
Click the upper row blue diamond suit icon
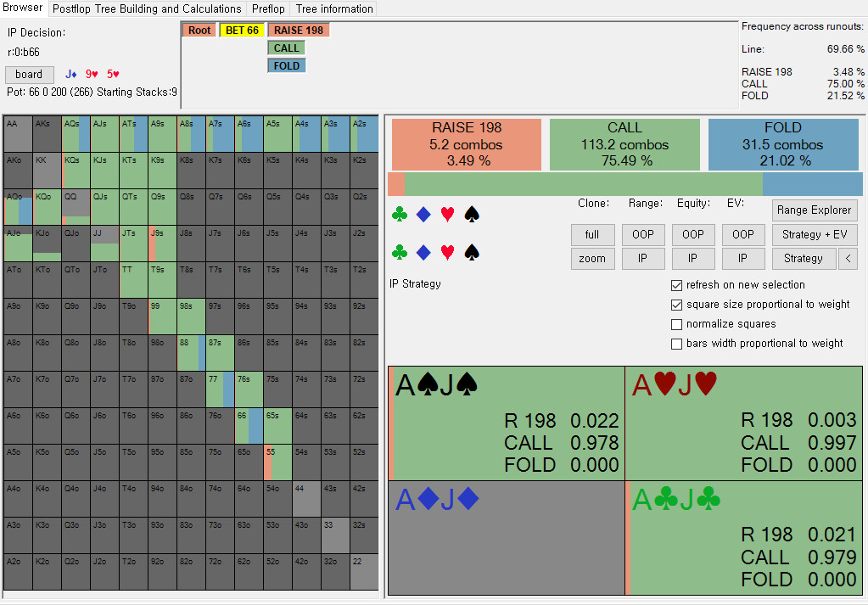(x=423, y=215)
